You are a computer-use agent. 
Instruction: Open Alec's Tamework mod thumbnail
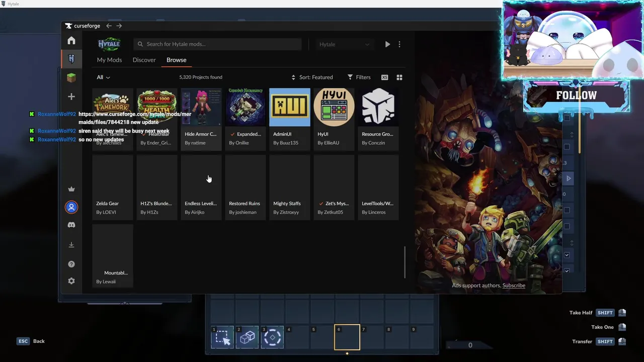(113, 107)
